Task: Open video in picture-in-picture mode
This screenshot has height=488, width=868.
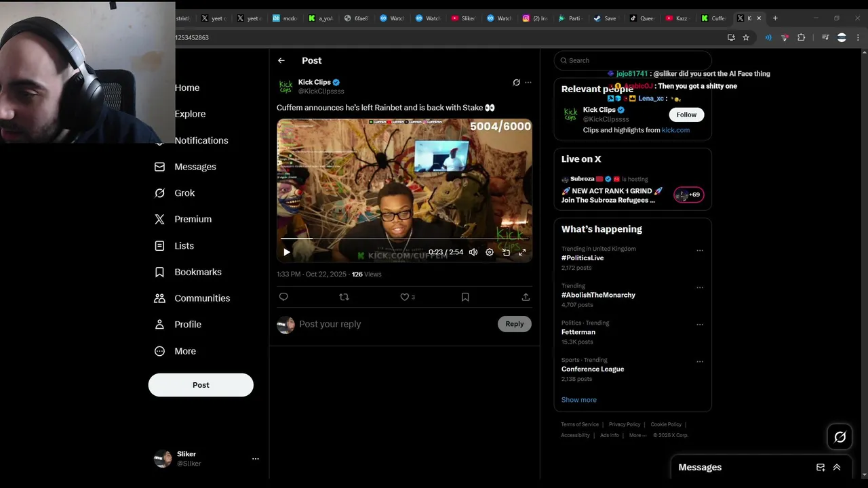Action: click(506, 252)
